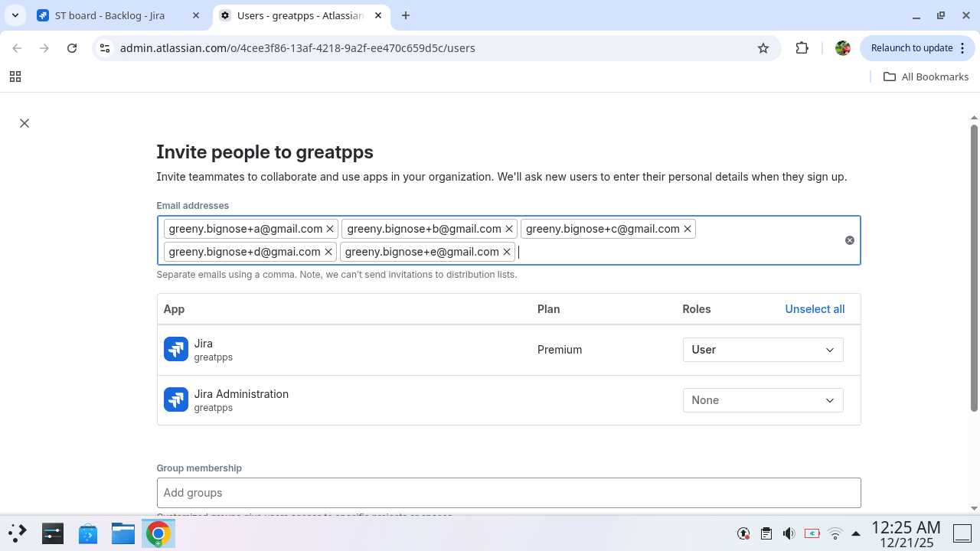Click the address bar URL
Image resolution: width=980 pixels, height=551 pixels.
click(298, 48)
